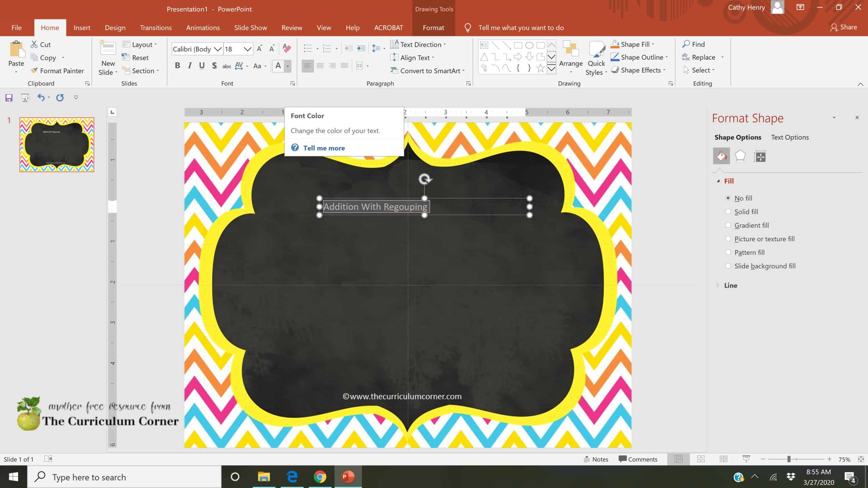
Task: Click the Tell me more link
Action: pyautogui.click(x=324, y=148)
